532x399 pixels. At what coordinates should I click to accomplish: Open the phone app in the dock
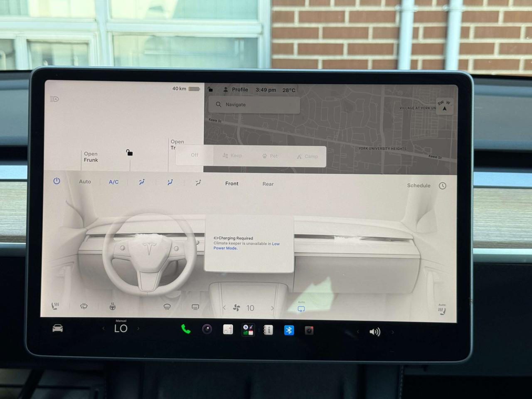tap(186, 329)
